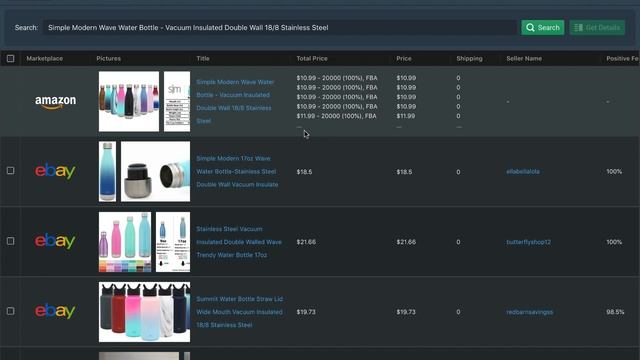This screenshot has height=360, width=640.
Task: Select the $18.5 total price cell
Action: point(304,172)
